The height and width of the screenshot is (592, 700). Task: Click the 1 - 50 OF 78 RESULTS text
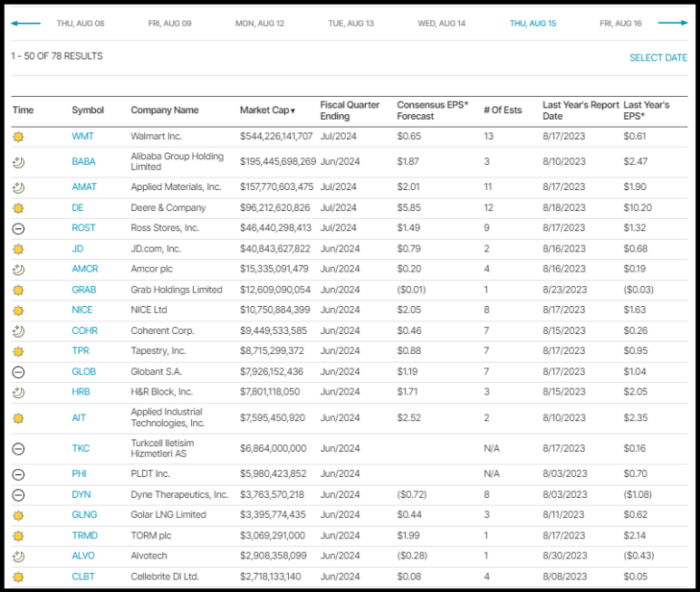tap(57, 56)
